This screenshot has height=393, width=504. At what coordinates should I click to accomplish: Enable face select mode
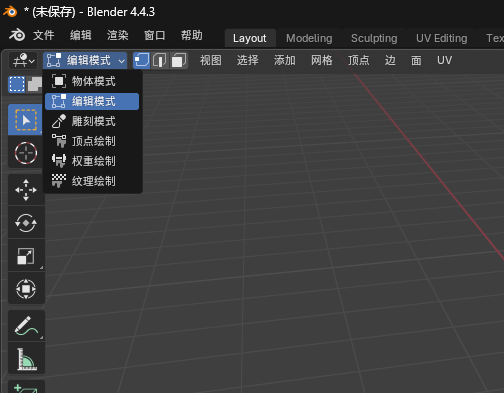coord(179,61)
